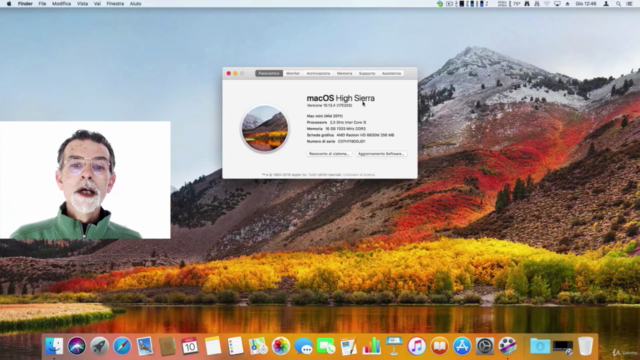Open the Downloads folder in Dock
640x360 pixels.
coord(540,347)
